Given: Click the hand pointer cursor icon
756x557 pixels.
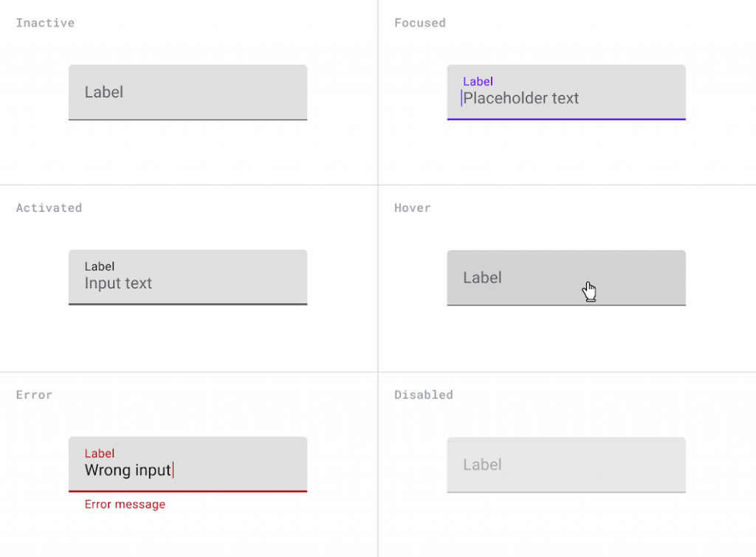Looking at the screenshot, I should [x=589, y=291].
